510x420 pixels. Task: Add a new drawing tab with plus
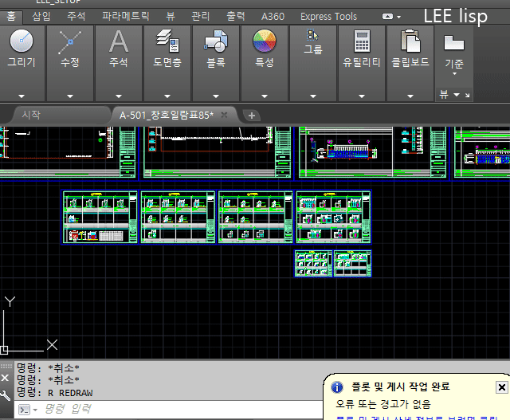(252, 116)
